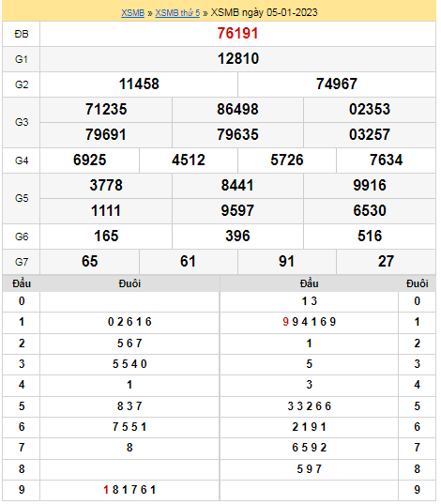This screenshot has height=504, width=441.
Task: Click the head digits 3 3 2 6 6
Action: pos(310,406)
